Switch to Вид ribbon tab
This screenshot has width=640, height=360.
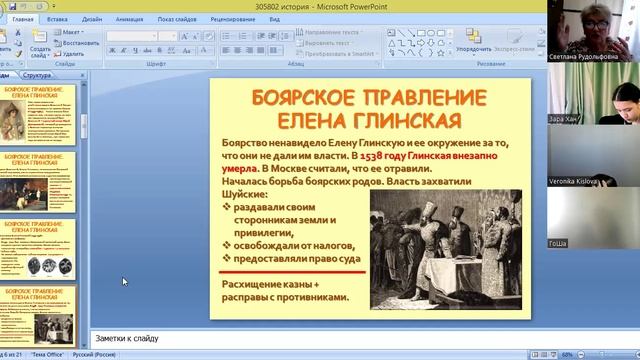(275, 19)
